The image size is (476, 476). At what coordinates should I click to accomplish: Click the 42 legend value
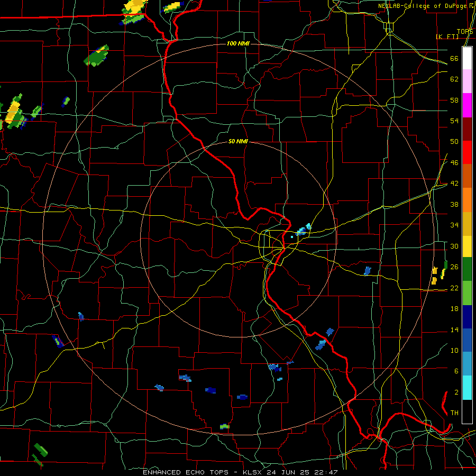pos(454,184)
